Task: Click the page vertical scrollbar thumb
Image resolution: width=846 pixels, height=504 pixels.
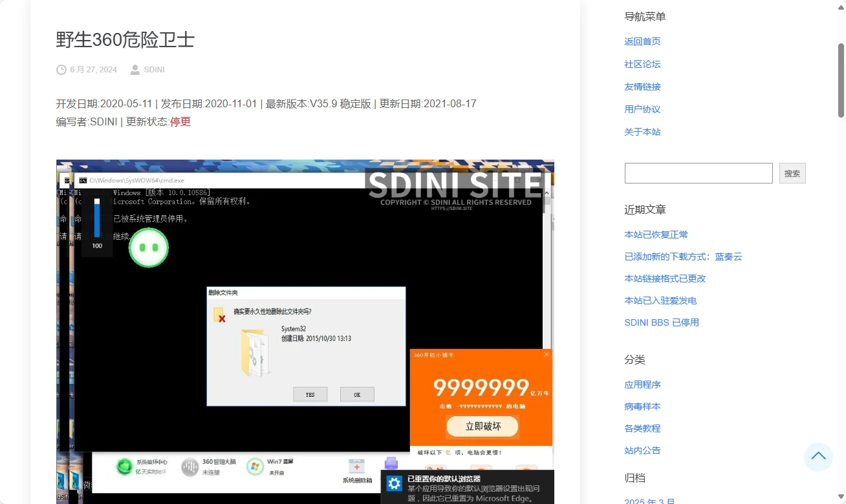Action: (x=841, y=80)
